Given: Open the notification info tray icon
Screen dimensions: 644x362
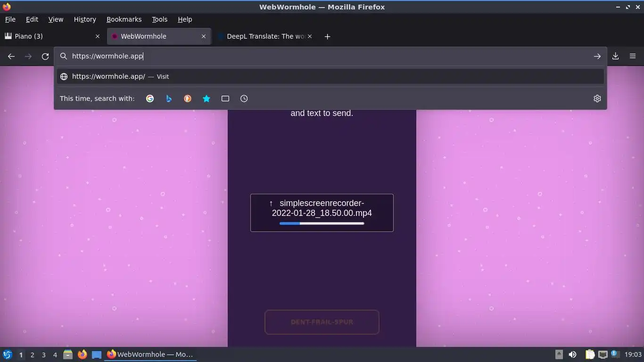Looking at the screenshot, I should click(x=614, y=354).
